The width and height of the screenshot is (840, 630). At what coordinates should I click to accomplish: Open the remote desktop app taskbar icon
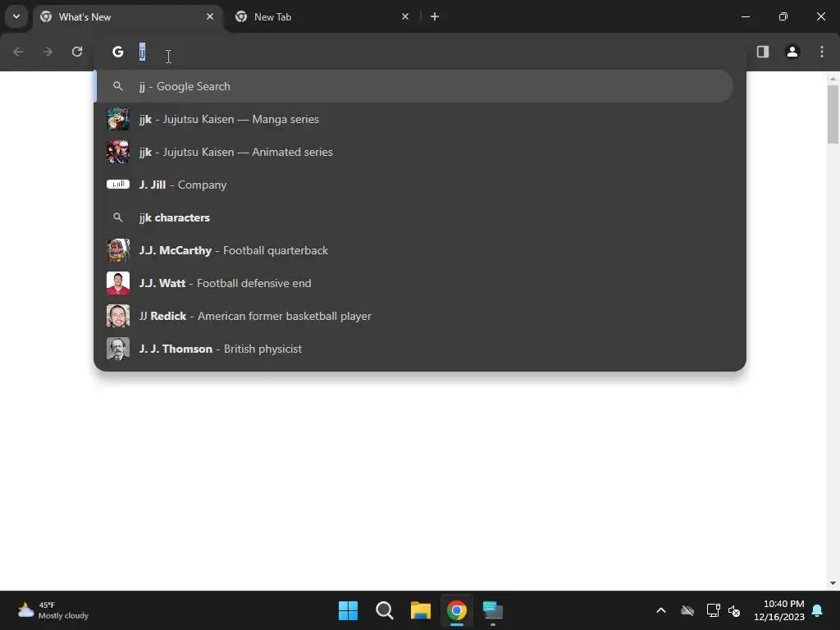493,610
